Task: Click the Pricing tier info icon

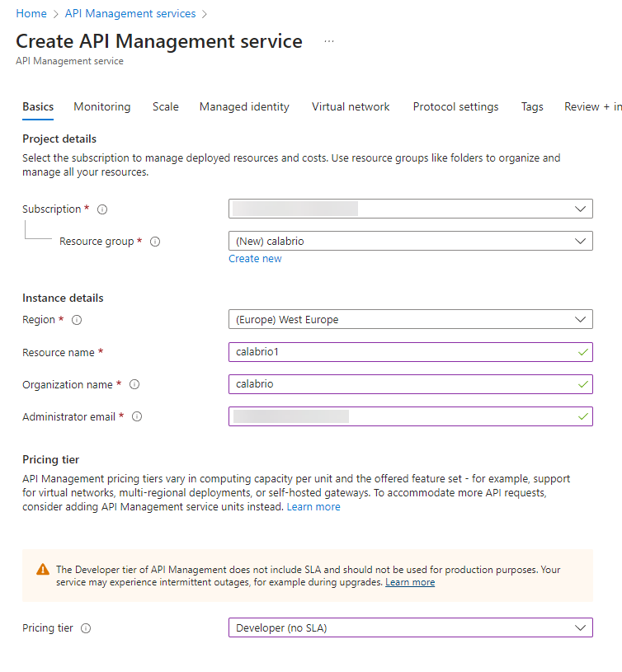Action: pyautogui.click(x=86, y=628)
